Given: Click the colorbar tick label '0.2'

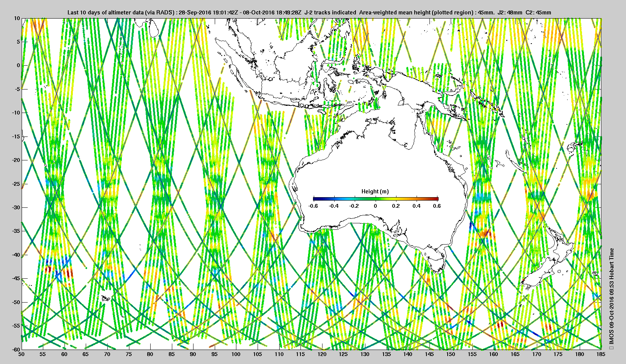Looking at the screenshot, I should [396, 206].
